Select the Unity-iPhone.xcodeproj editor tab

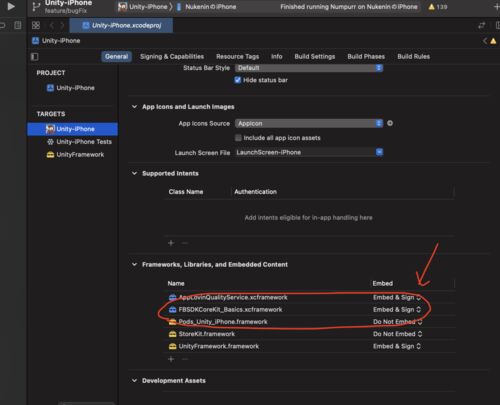[121, 25]
